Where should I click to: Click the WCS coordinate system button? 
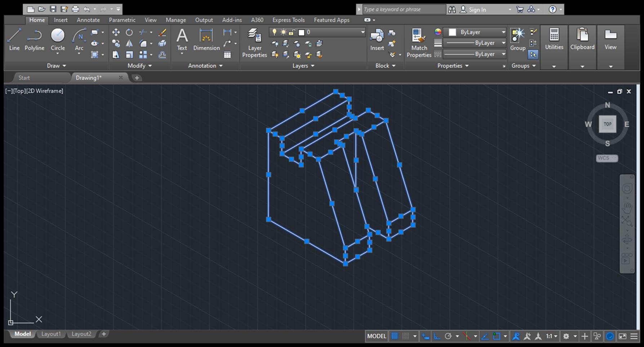click(606, 158)
